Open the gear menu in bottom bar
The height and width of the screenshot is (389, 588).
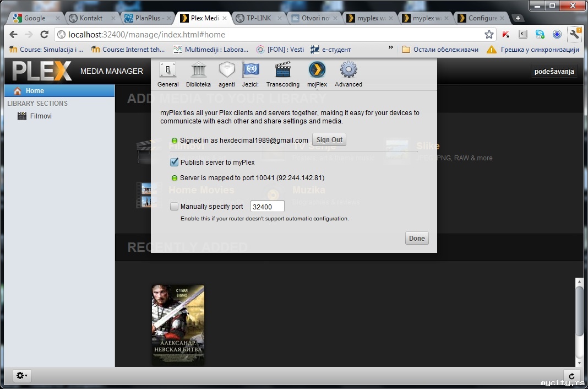click(22, 375)
